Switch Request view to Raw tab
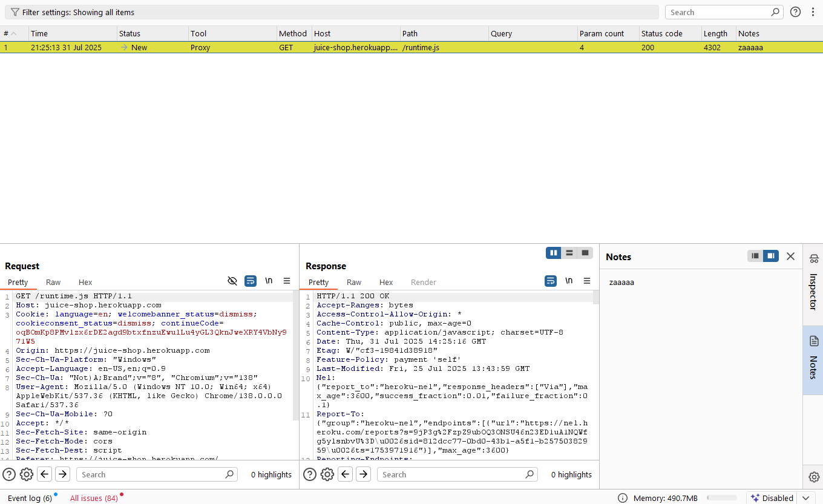The width and height of the screenshot is (823, 504). [53, 283]
